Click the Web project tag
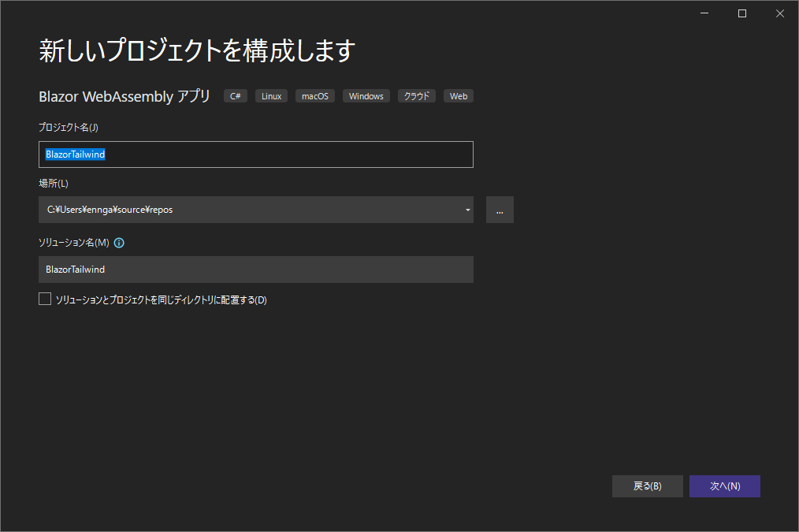Screen dimensions: 799x532 [x=458, y=95]
